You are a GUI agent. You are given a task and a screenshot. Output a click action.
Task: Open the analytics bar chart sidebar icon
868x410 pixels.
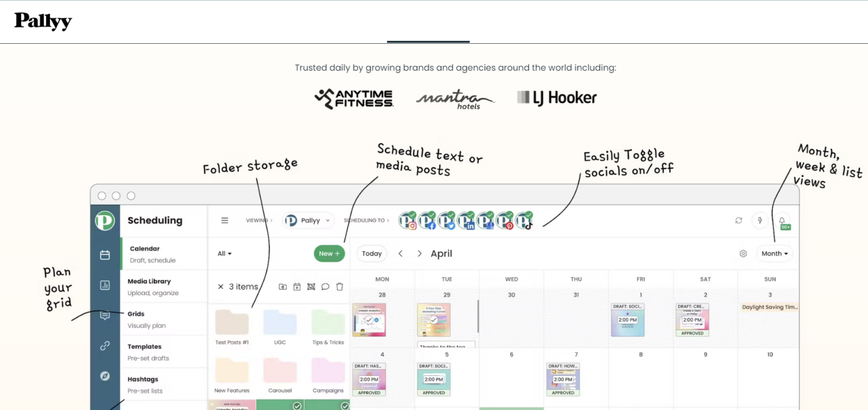[105, 285]
